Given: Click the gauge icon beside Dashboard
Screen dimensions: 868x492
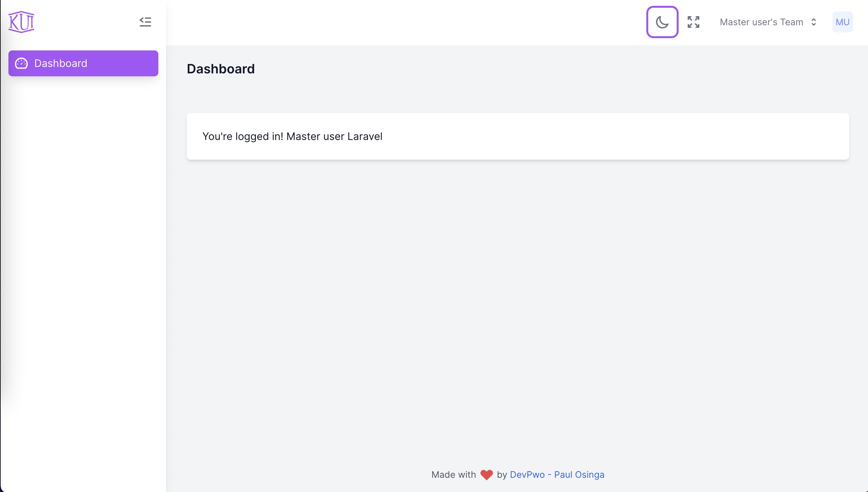Looking at the screenshot, I should pyautogui.click(x=21, y=63).
